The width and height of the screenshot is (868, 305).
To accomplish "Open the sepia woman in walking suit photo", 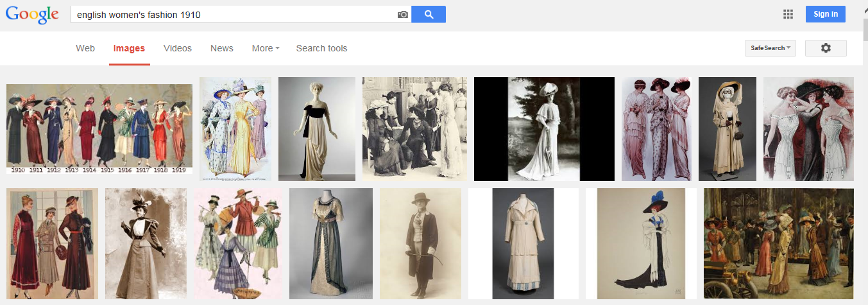I will (x=146, y=243).
